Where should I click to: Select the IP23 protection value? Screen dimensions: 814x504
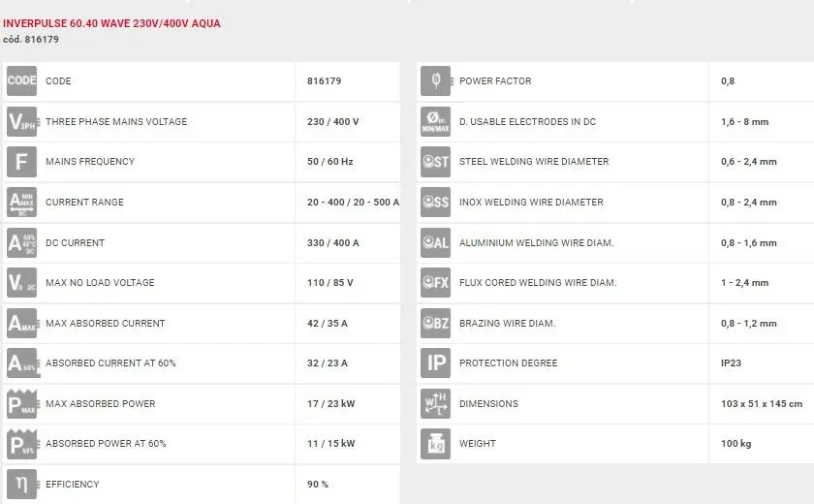click(733, 363)
